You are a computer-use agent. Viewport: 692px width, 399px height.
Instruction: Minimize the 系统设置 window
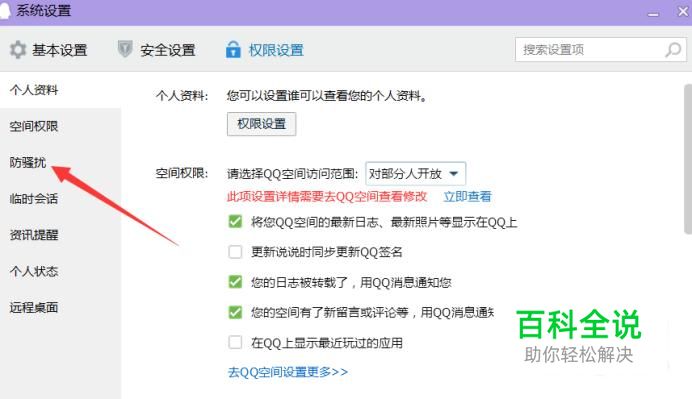tap(654, 14)
